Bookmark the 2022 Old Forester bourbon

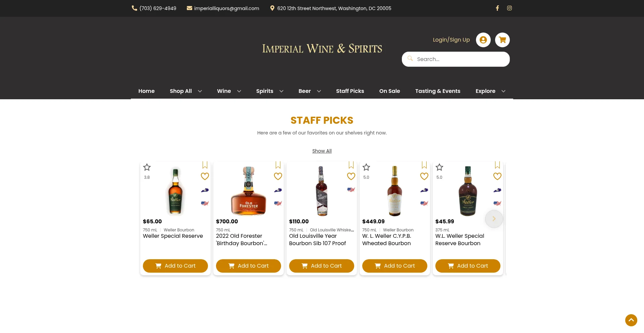278,165
